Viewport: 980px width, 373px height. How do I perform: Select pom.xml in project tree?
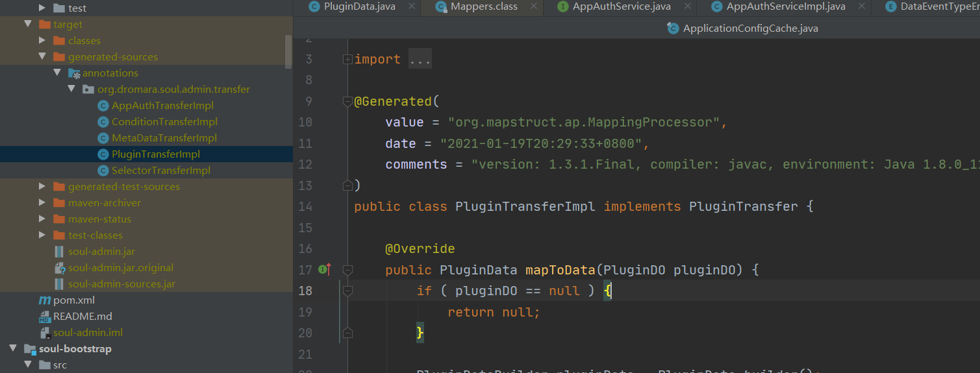tap(74, 300)
